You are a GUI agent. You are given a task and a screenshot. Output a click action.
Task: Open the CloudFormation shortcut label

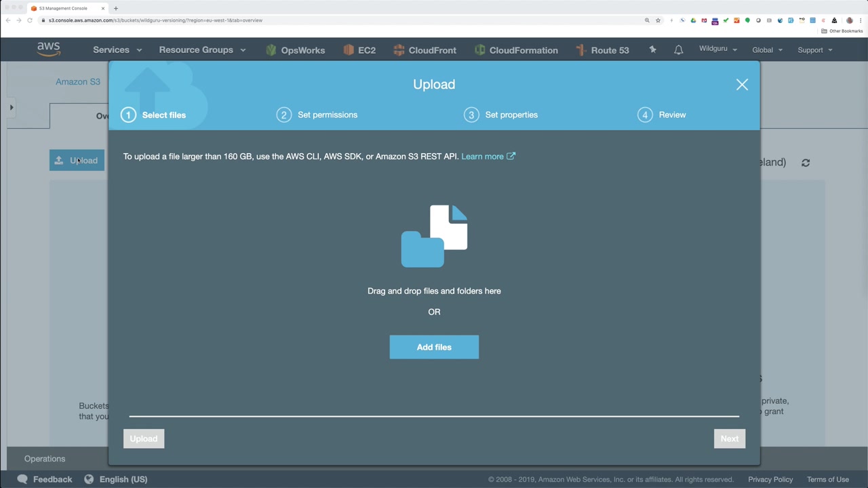(x=524, y=50)
